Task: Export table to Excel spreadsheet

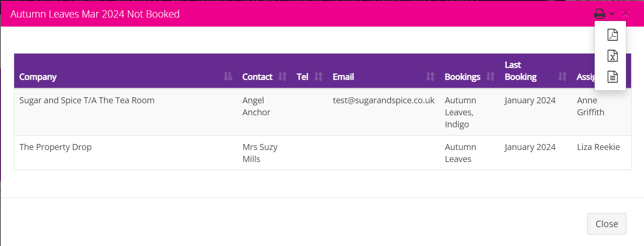Action: pyautogui.click(x=613, y=56)
